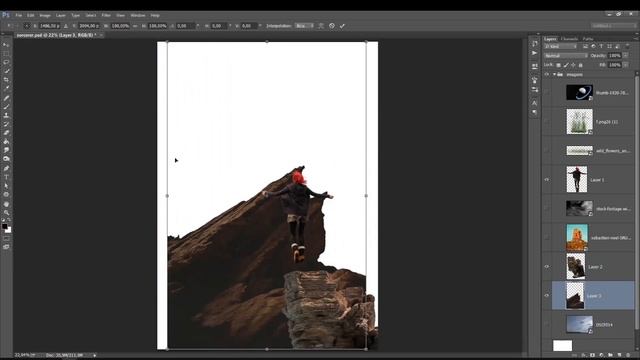This screenshot has height=360, width=640.
Task: Click the reference point locator icon
Action: (27, 26)
